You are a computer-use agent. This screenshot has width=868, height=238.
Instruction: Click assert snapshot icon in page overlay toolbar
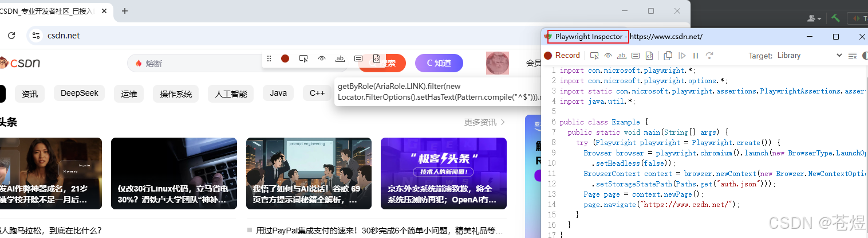coord(377,58)
